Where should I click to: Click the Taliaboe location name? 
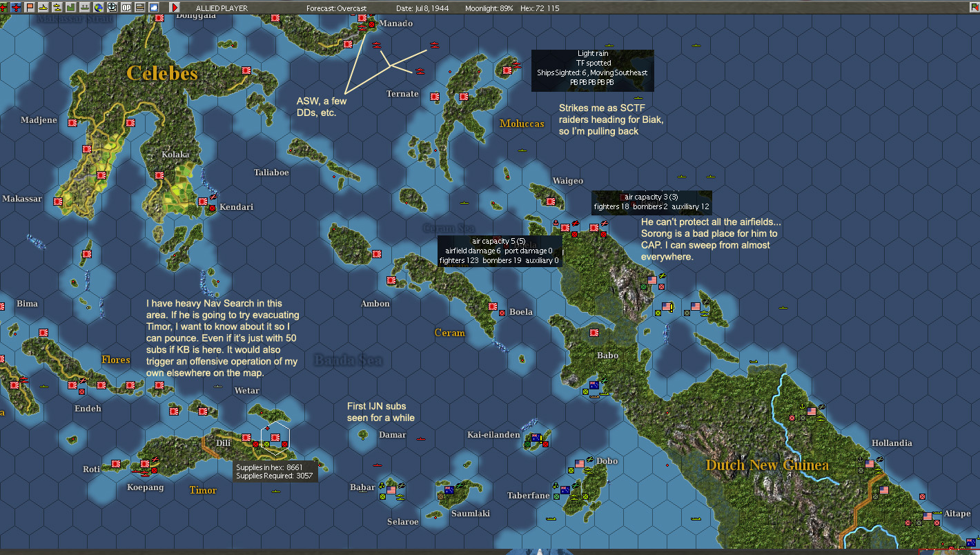point(271,173)
